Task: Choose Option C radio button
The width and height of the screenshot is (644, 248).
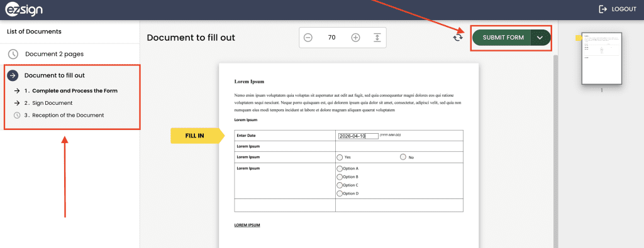Action: click(340, 185)
